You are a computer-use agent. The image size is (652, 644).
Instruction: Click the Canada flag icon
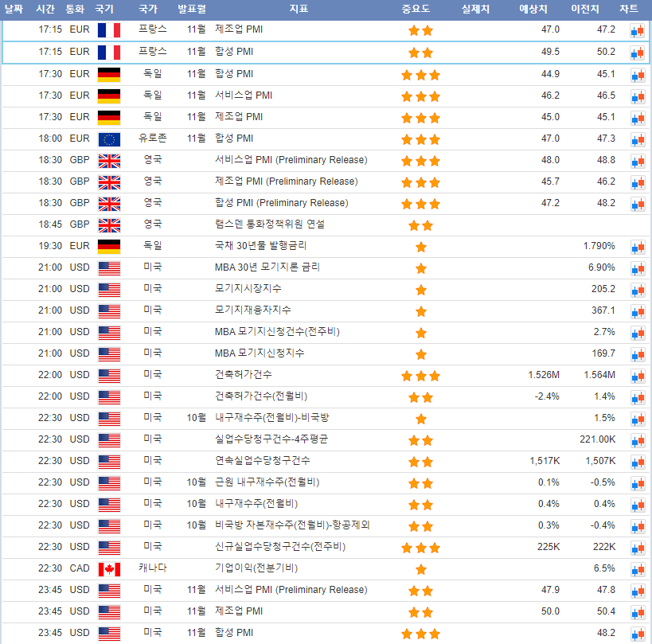[108, 569]
